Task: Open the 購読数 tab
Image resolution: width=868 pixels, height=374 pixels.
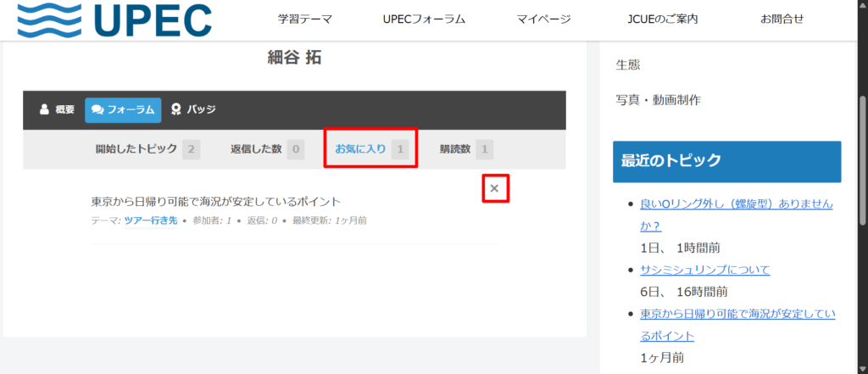Action: pyautogui.click(x=455, y=149)
